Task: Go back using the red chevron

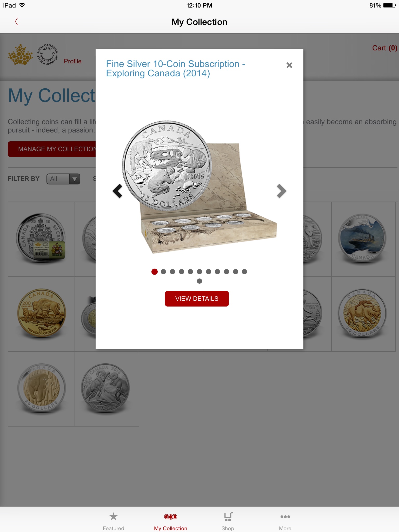Action: click(16, 22)
